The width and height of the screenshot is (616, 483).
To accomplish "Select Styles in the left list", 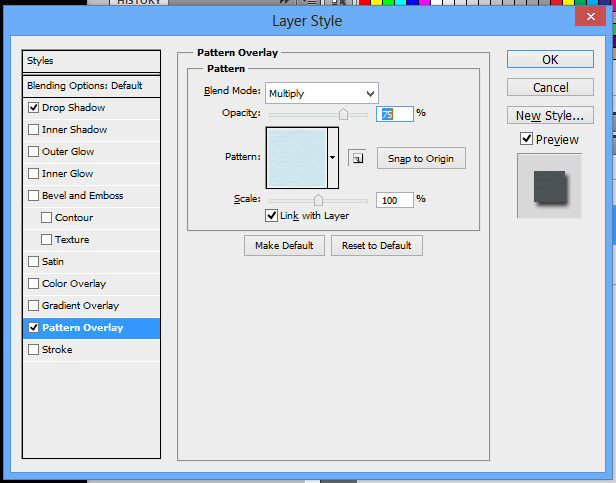I will pyautogui.click(x=92, y=61).
